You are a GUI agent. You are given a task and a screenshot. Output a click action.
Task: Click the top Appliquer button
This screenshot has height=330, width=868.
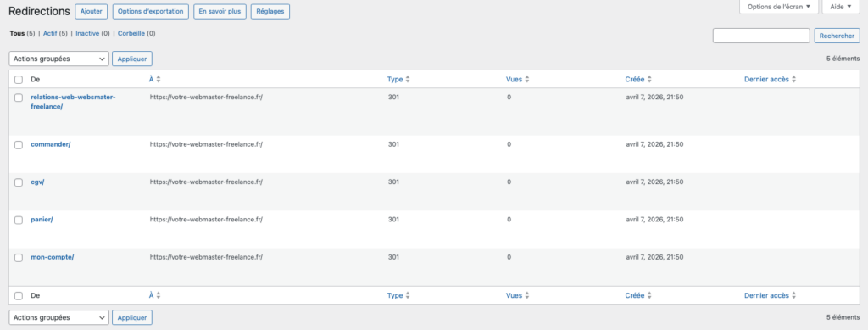pos(132,59)
